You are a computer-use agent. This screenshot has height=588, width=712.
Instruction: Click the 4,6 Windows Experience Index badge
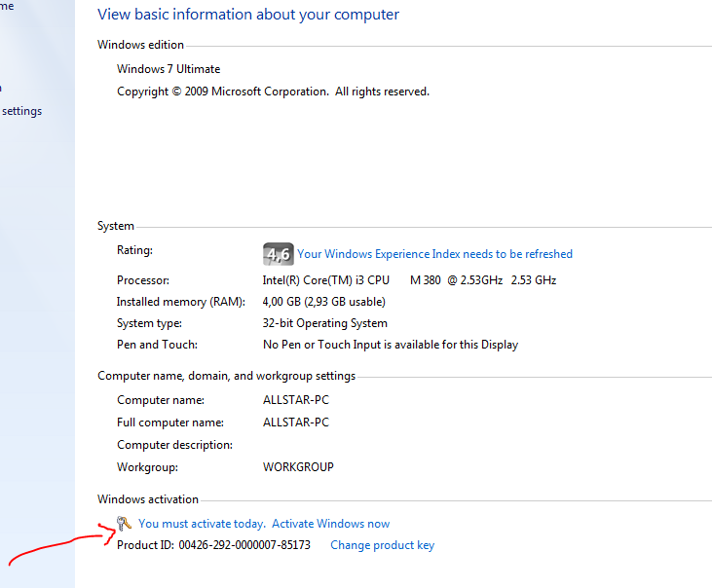(278, 254)
